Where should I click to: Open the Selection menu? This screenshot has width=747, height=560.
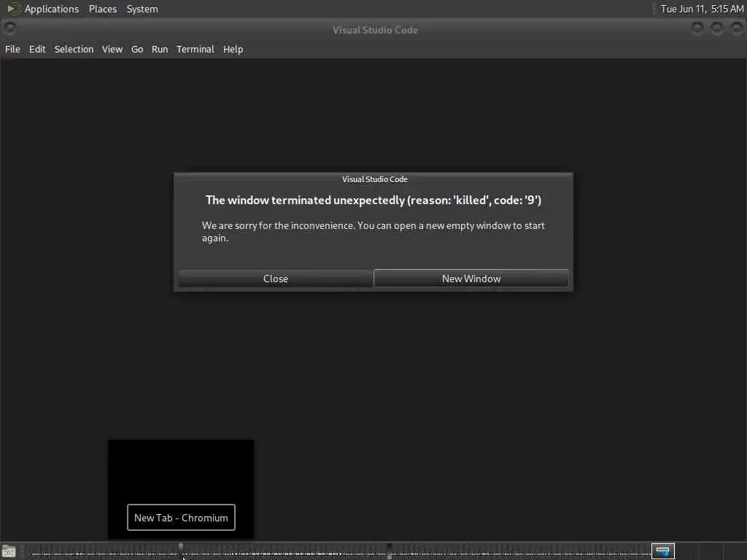point(74,49)
